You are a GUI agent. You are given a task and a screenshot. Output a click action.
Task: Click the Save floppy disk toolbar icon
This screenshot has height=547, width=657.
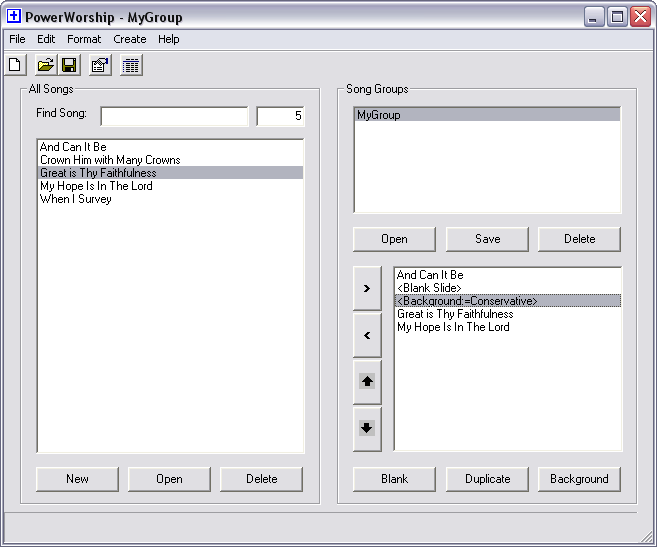pyautogui.click(x=69, y=65)
